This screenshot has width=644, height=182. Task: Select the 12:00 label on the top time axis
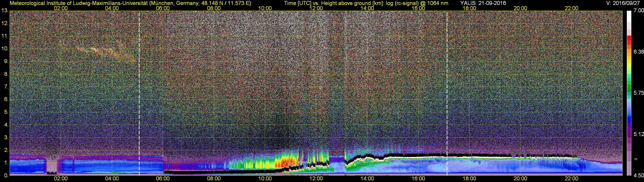tap(316, 8)
